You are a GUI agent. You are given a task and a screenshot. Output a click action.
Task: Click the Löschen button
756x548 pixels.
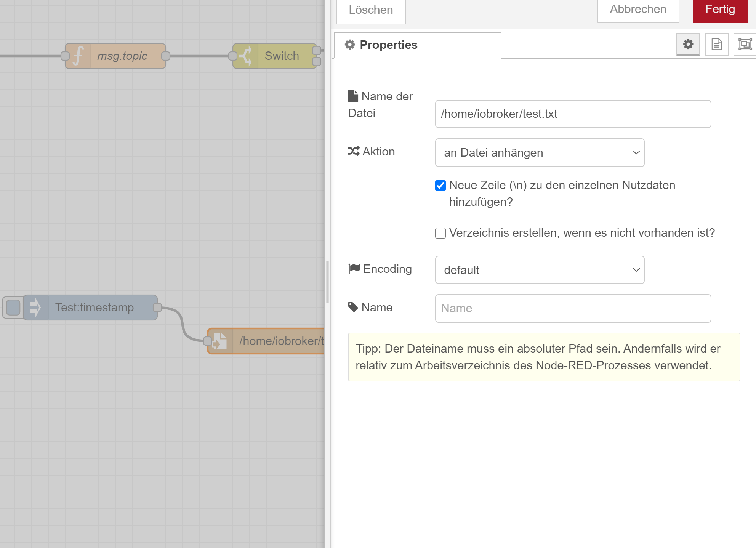(x=371, y=10)
